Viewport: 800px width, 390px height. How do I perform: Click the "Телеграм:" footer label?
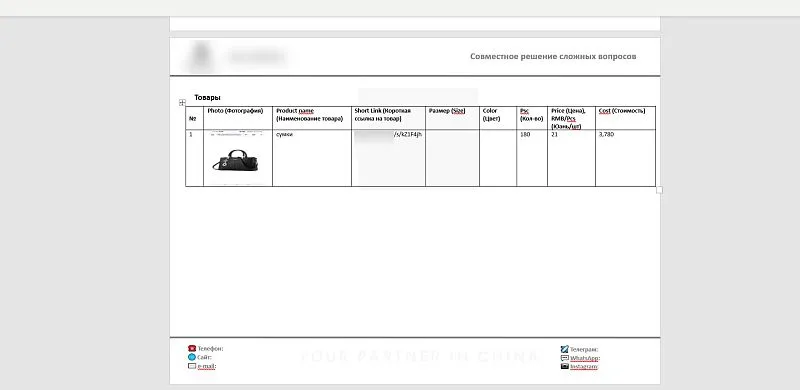584,350
